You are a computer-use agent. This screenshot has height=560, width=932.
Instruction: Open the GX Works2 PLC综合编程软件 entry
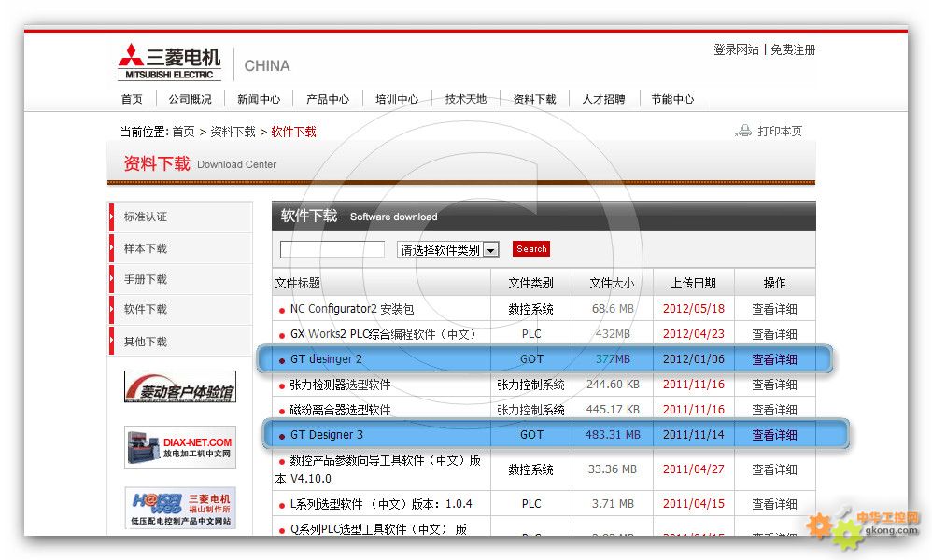[384, 334]
